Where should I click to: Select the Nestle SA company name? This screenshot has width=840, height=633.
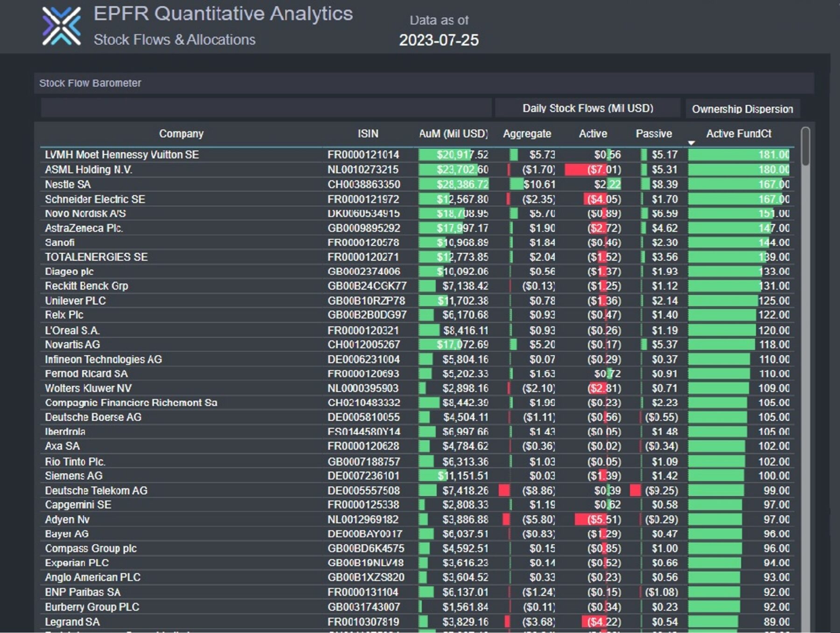coord(68,184)
